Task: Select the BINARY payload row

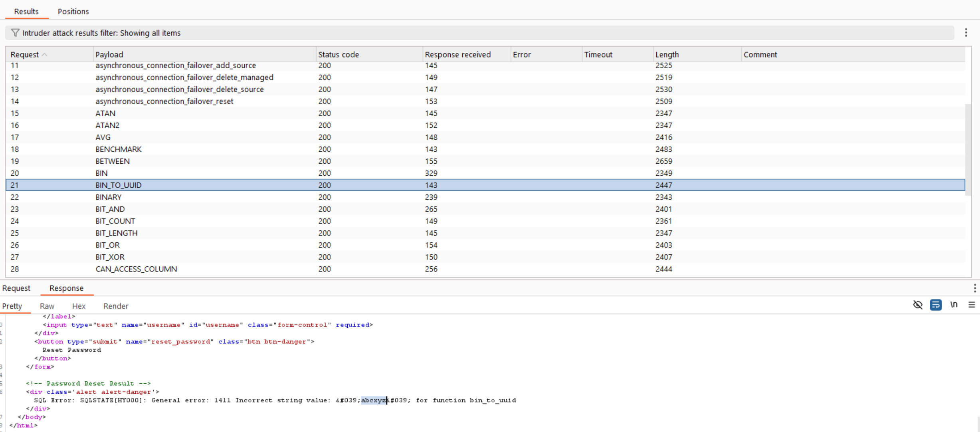Action: [485, 197]
